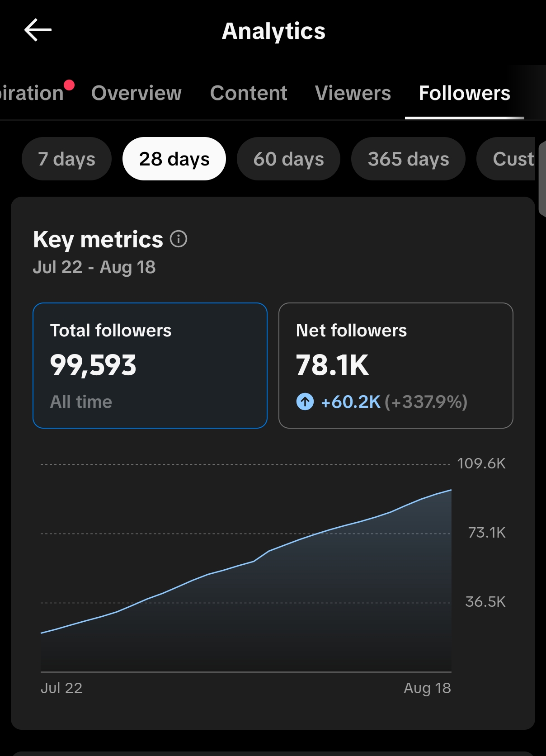
Task: Switch to the Viewers tab
Action: point(353,93)
